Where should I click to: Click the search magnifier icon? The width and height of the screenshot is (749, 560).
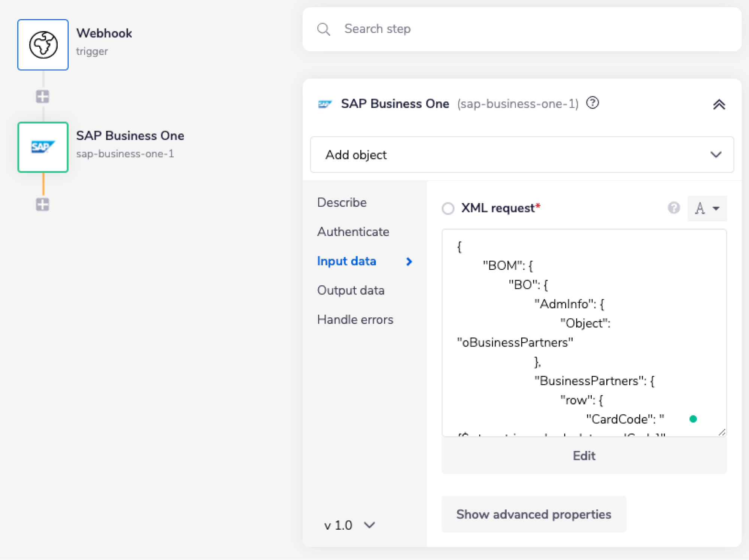coord(324,29)
